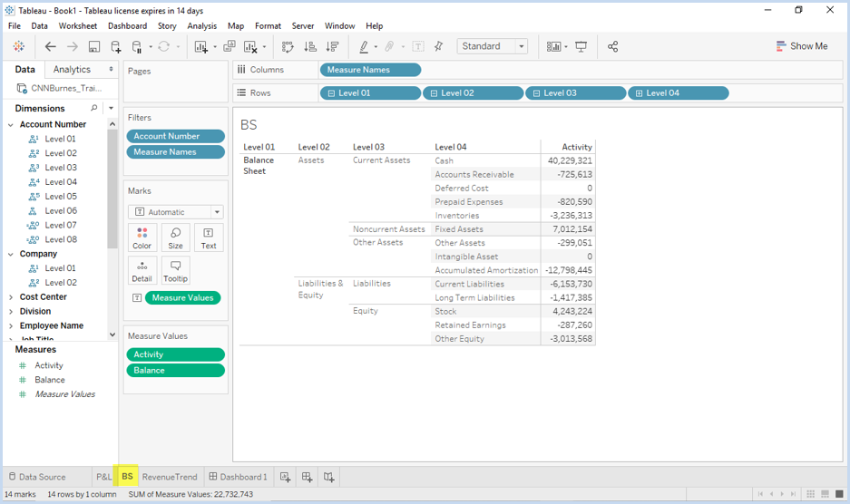Click New Worksheet icon at bottom tabs

tap(285, 477)
